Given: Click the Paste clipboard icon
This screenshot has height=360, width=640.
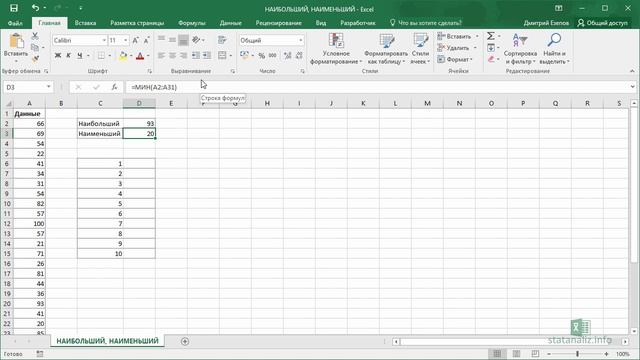Looking at the screenshot, I should click(16, 41).
